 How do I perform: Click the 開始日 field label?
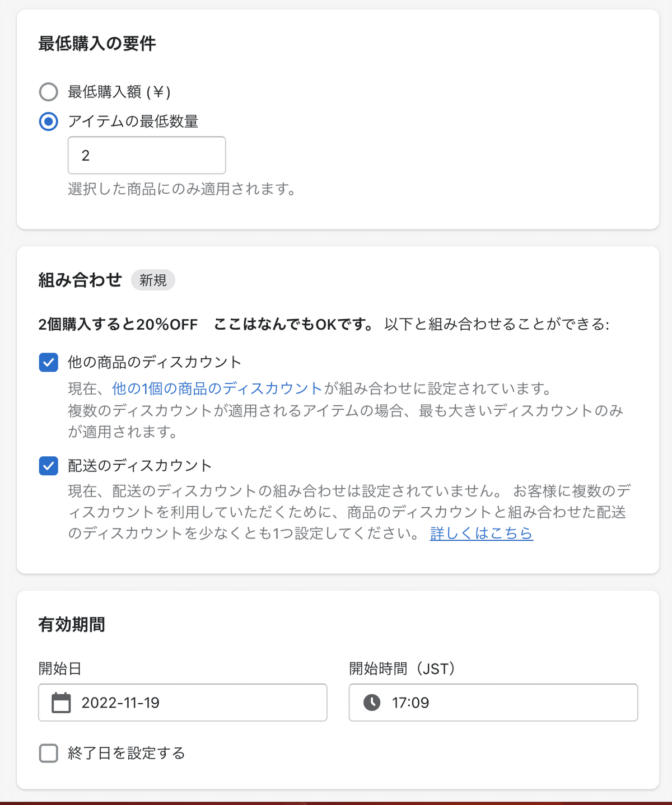click(60, 668)
